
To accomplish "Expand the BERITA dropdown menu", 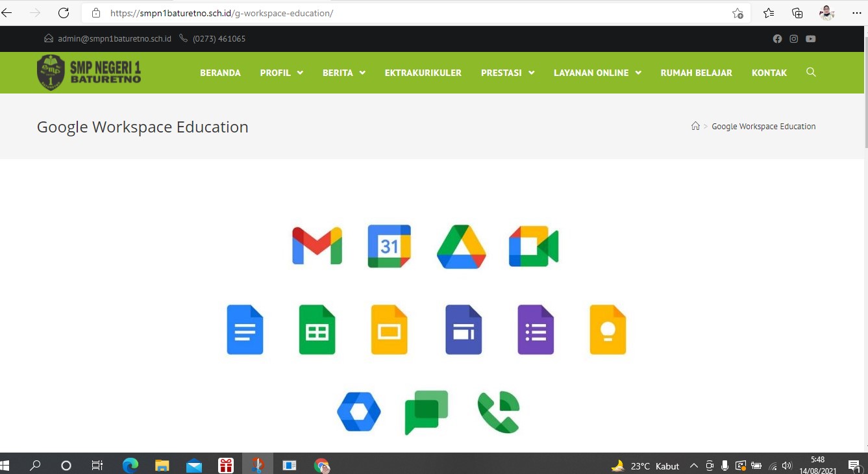I will (x=344, y=73).
